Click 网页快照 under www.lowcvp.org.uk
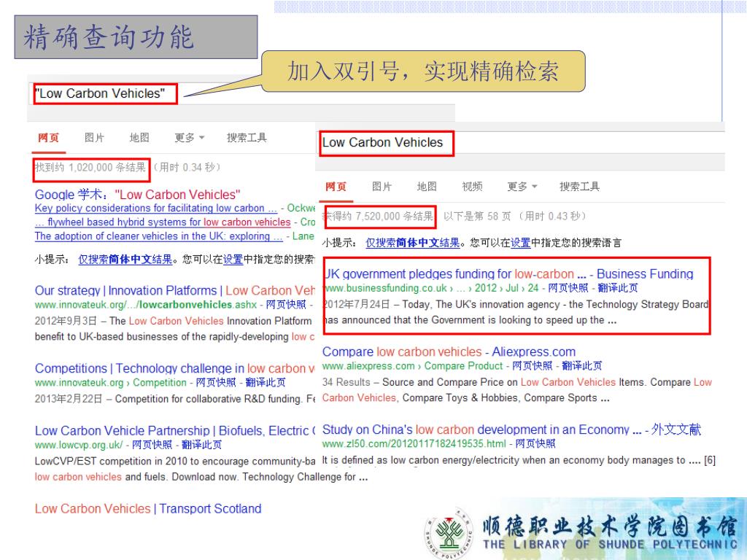 pos(152,445)
